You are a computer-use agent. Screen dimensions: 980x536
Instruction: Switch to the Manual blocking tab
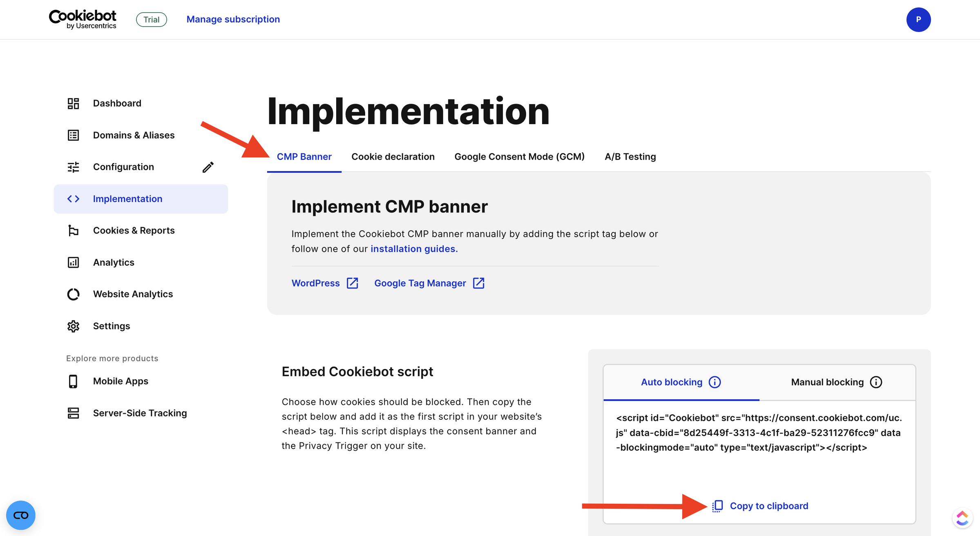[837, 382]
